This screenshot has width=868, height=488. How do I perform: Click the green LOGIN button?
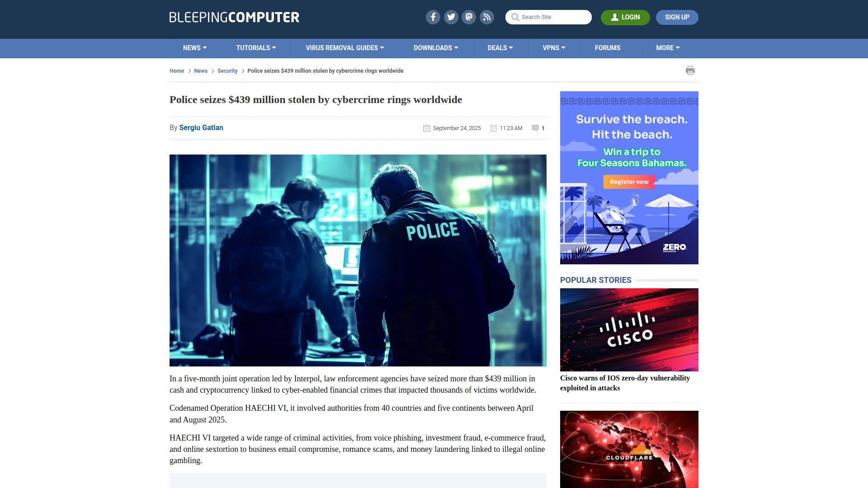click(625, 17)
